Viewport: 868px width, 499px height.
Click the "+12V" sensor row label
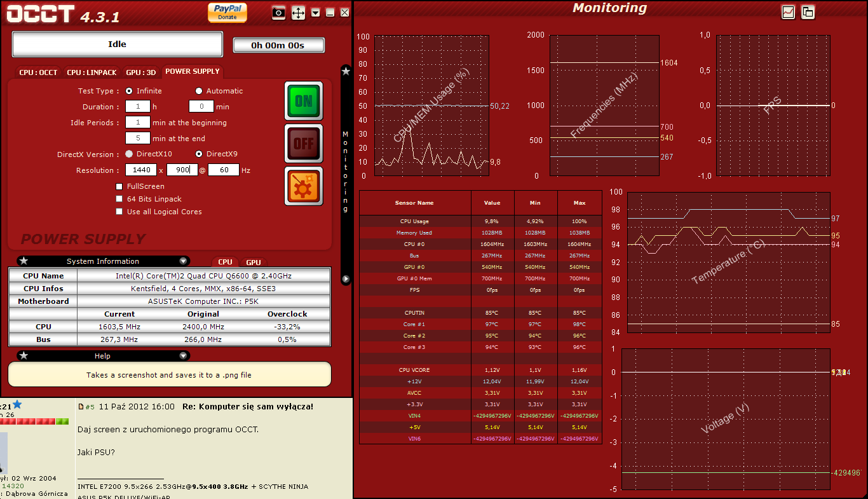[414, 381]
